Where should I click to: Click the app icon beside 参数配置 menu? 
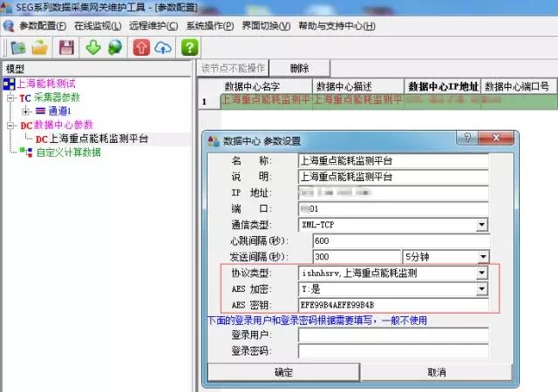tap(9, 26)
